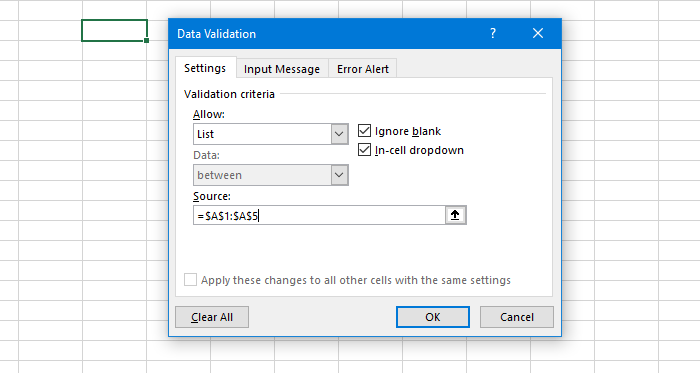Go to the Error Alert tab
This screenshot has width=700, height=373.
click(362, 69)
